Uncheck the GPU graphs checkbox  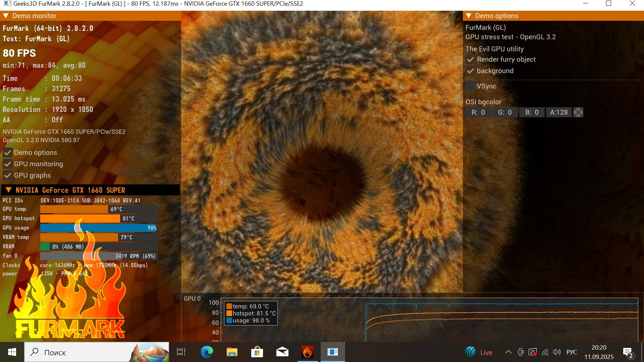coord(8,176)
